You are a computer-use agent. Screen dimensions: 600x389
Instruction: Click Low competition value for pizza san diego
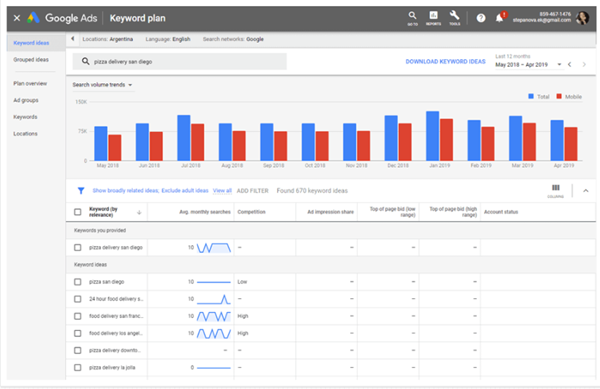[x=242, y=282]
